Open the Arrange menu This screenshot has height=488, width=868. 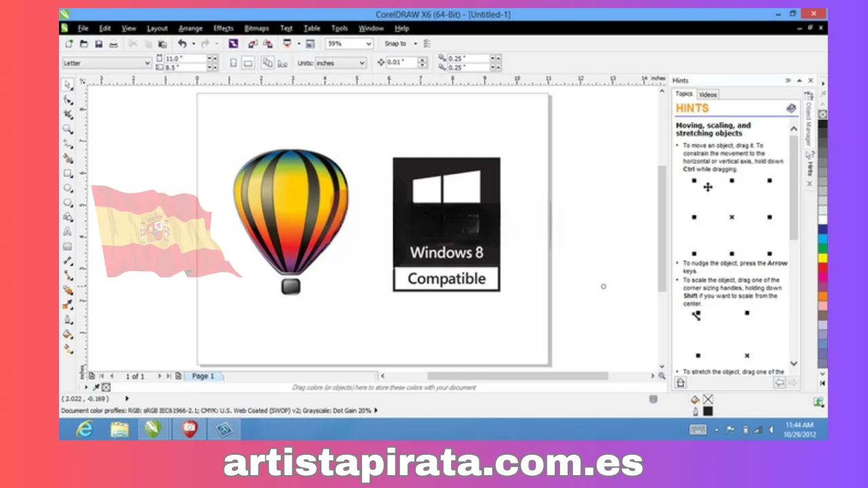point(191,28)
